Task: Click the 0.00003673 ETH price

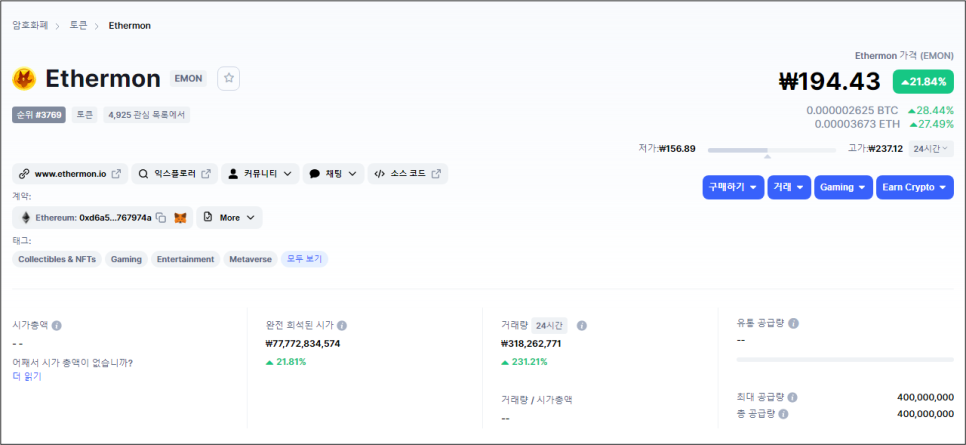Action: [857, 124]
